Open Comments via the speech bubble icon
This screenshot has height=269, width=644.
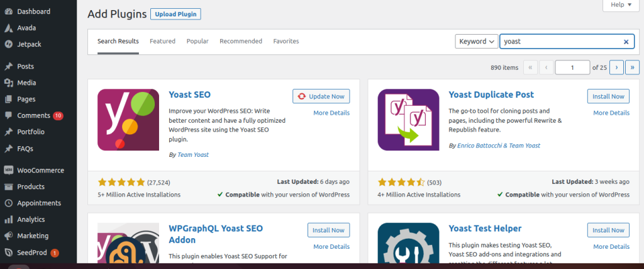pyautogui.click(x=8, y=116)
